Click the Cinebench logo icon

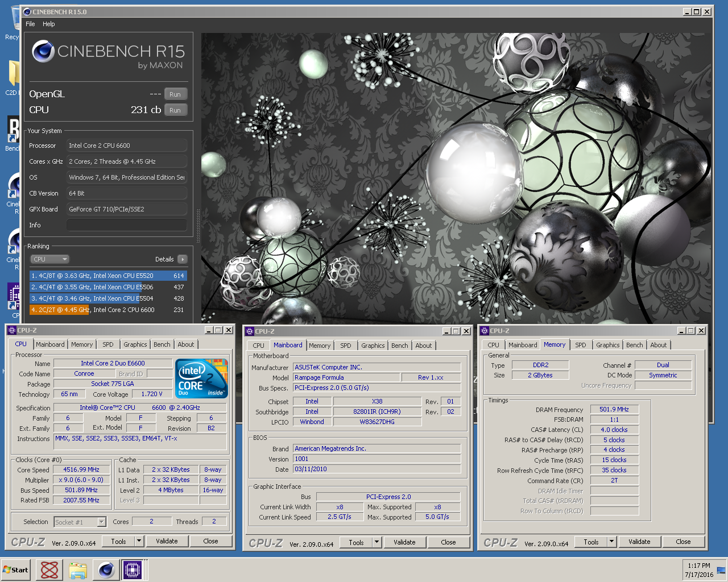coord(43,52)
